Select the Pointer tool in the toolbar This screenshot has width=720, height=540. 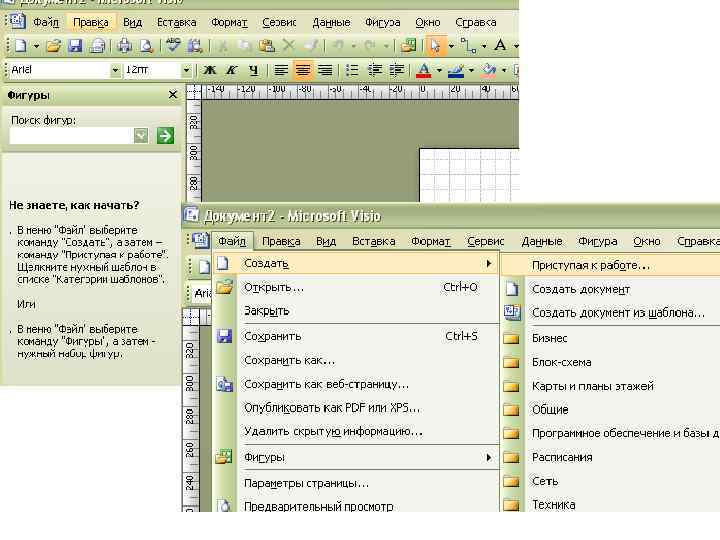click(x=435, y=45)
